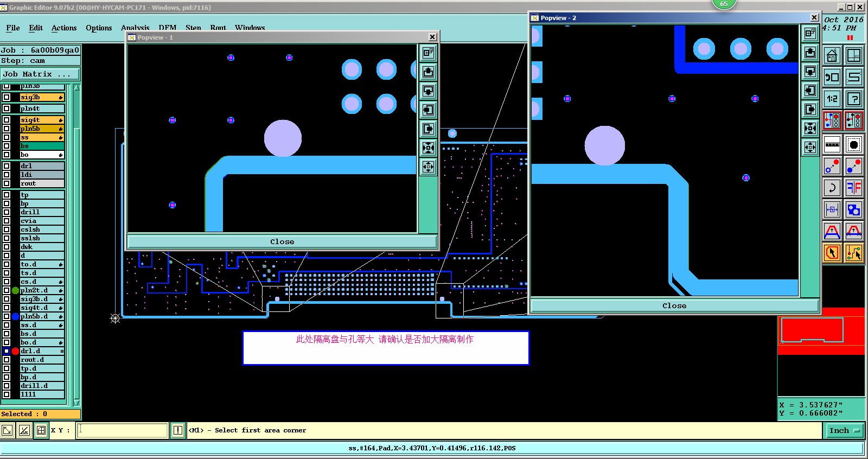Image resolution: width=868 pixels, height=459 pixels.
Task: Click the left red-framed net traffic-light icon
Action: (832, 120)
